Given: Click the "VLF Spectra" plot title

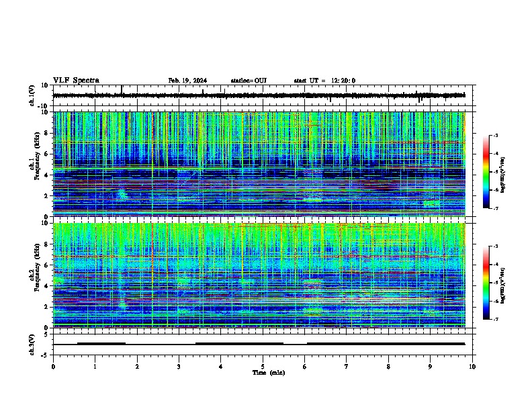Looking at the screenshot, I should pyautogui.click(x=76, y=80).
